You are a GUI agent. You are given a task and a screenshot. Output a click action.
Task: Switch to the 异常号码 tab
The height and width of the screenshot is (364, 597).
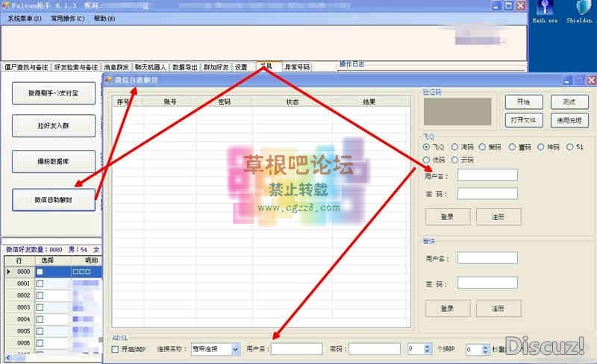point(297,67)
